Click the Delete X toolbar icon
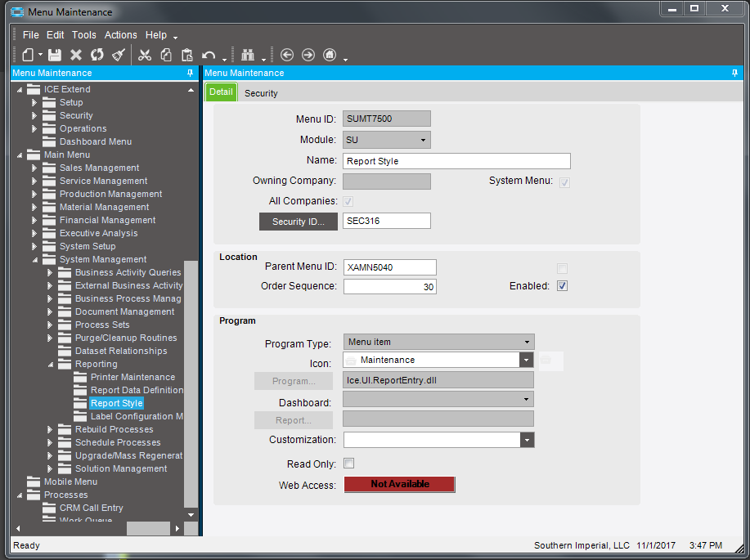This screenshot has height=560, width=750. point(75,55)
